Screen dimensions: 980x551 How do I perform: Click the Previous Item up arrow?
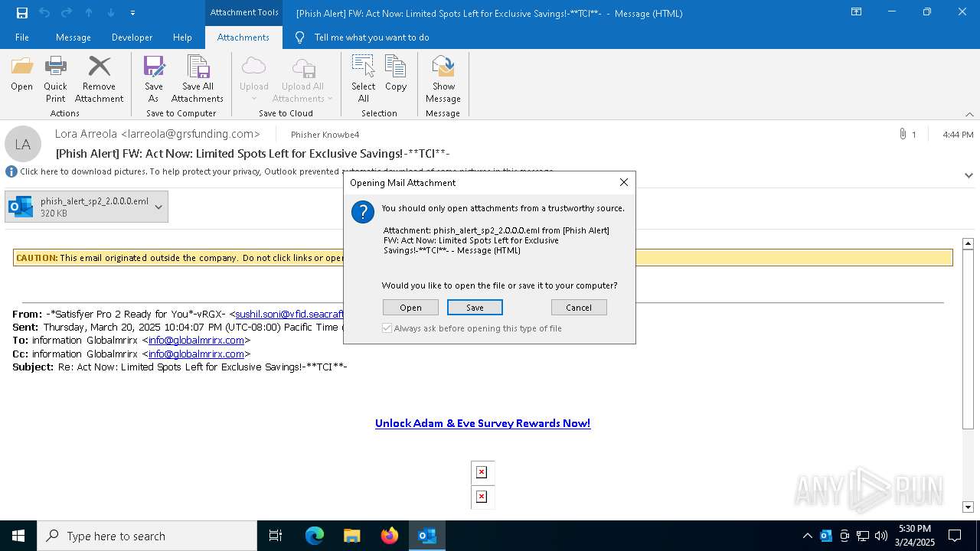click(x=89, y=13)
